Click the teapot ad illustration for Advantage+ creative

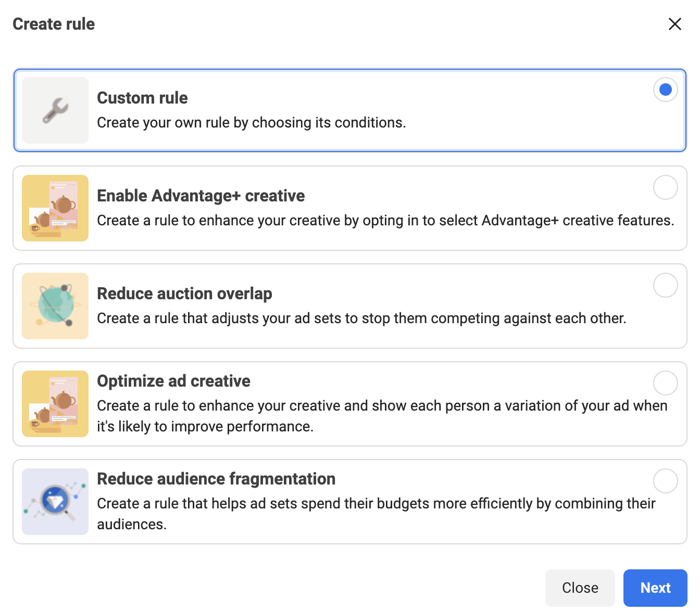coord(55,208)
